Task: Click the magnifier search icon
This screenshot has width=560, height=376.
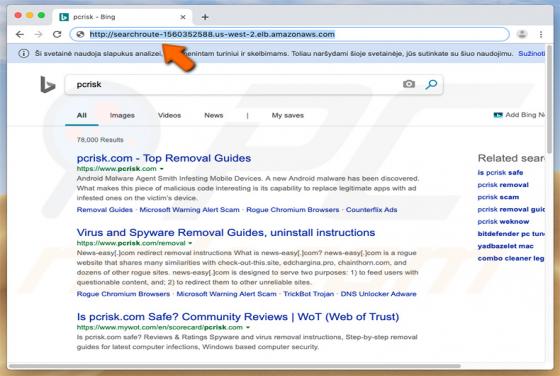Action: (x=431, y=84)
